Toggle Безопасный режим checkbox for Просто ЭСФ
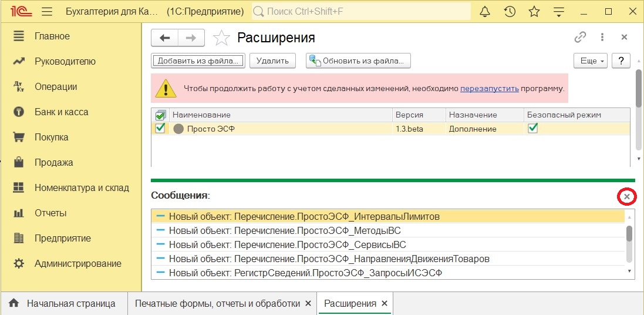 click(532, 128)
